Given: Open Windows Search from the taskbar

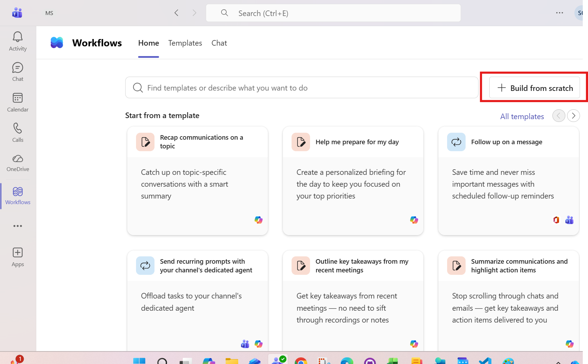Looking at the screenshot, I should [x=162, y=361].
